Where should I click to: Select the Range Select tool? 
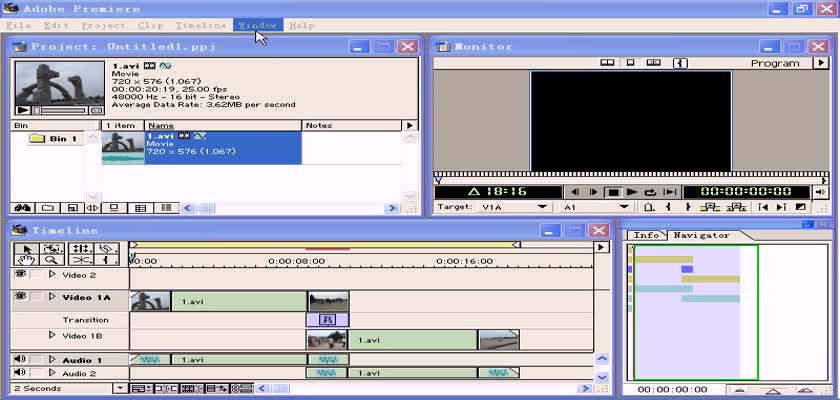[52, 249]
